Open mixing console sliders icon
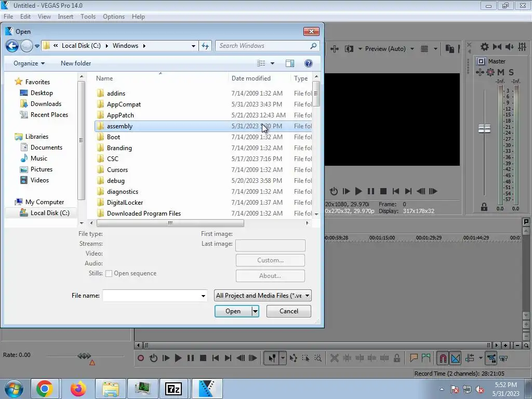 pyautogui.click(x=523, y=47)
